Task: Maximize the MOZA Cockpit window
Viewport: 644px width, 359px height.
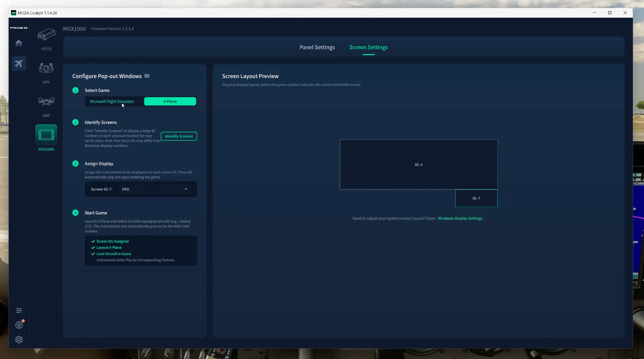Action: pyautogui.click(x=610, y=13)
